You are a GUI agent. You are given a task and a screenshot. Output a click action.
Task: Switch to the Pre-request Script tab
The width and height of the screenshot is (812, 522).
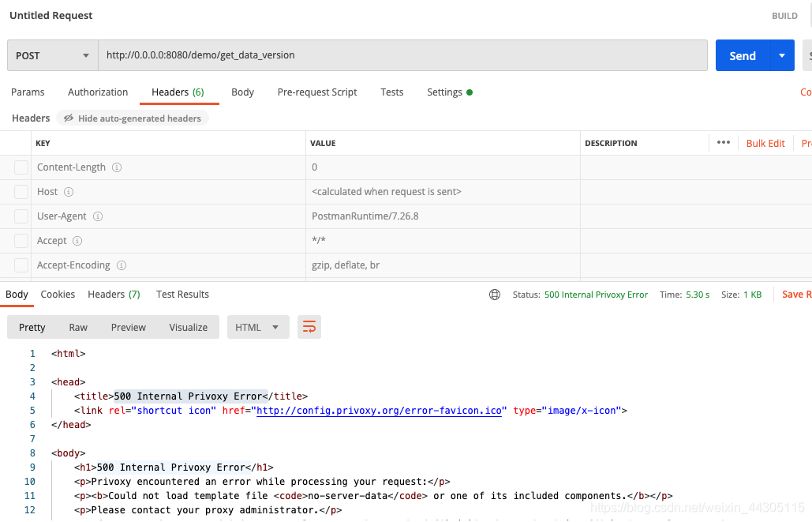tap(316, 92)
